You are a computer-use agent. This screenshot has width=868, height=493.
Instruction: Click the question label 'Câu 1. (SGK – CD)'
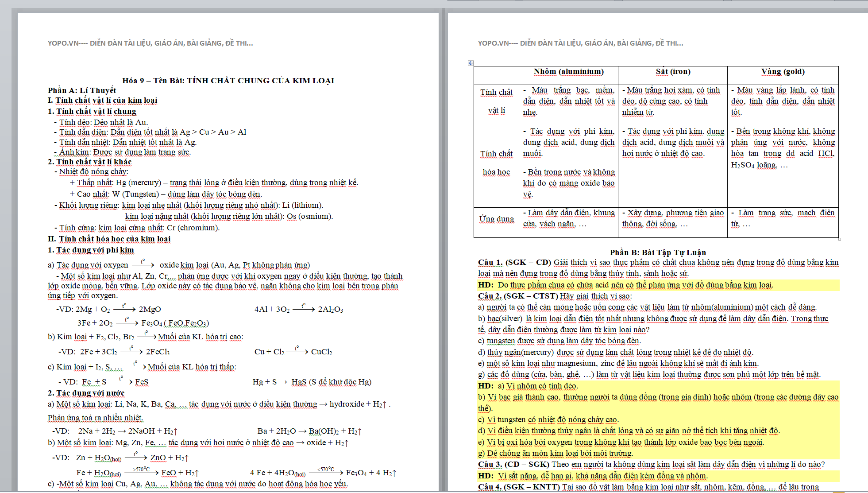tap(515, 263)
